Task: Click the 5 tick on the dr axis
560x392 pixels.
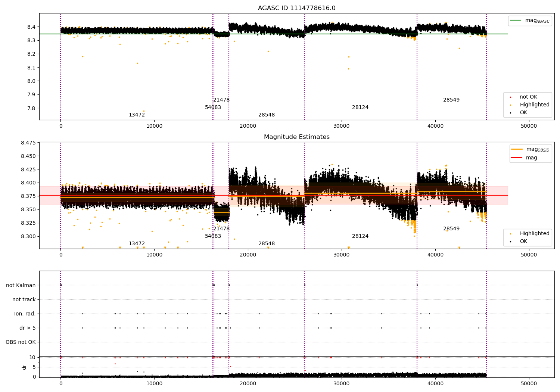Action: (34, 367)
